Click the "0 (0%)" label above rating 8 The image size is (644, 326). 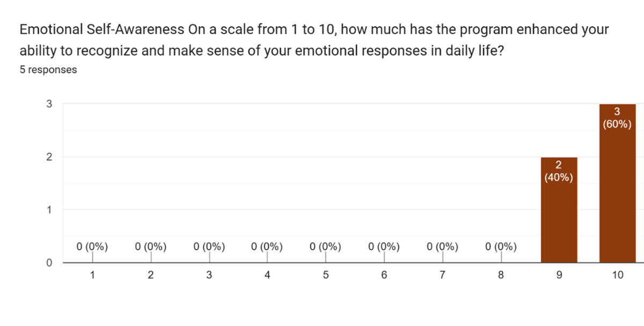click(501, 247)
